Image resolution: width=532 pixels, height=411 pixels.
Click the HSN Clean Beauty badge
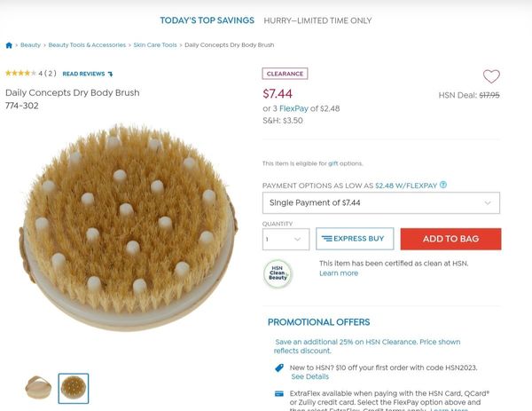[x=278, y=273]
